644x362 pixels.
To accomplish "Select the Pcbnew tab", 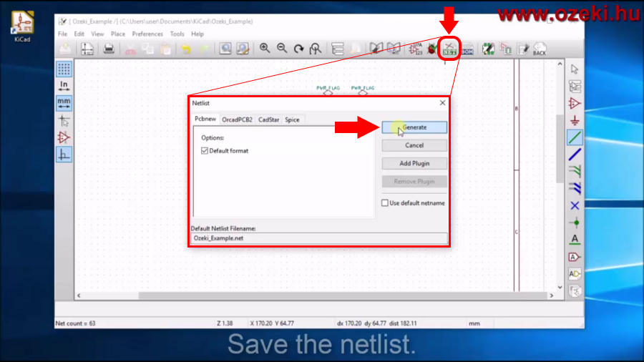I will (x=205, y=119).
